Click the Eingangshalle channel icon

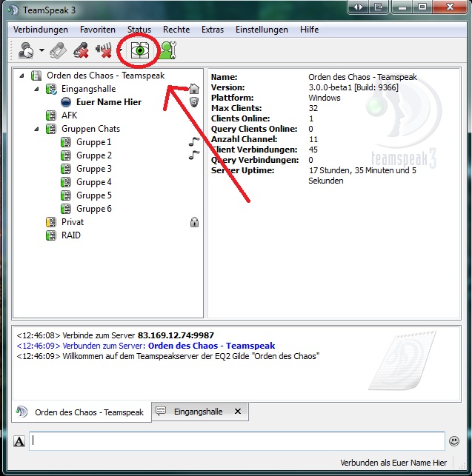[x=51, y=89]
